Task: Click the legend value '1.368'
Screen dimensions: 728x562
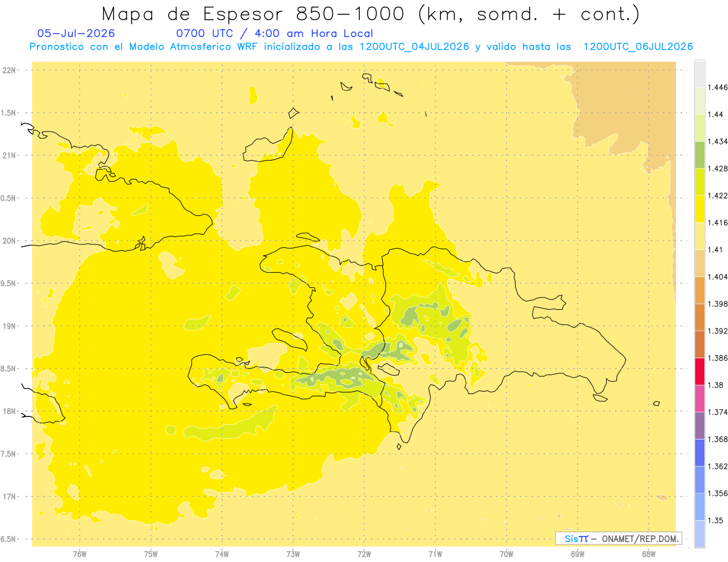Action: click(717, 439)
